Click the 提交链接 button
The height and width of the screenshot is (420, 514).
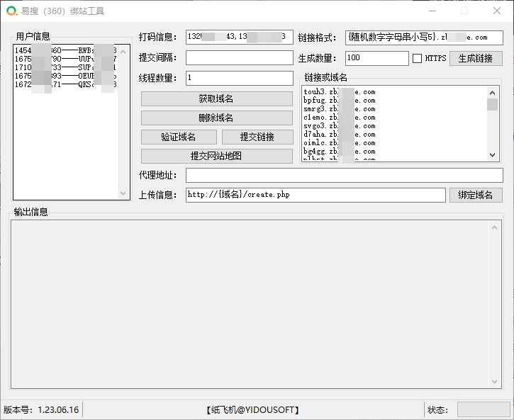(x=257, y=137)
